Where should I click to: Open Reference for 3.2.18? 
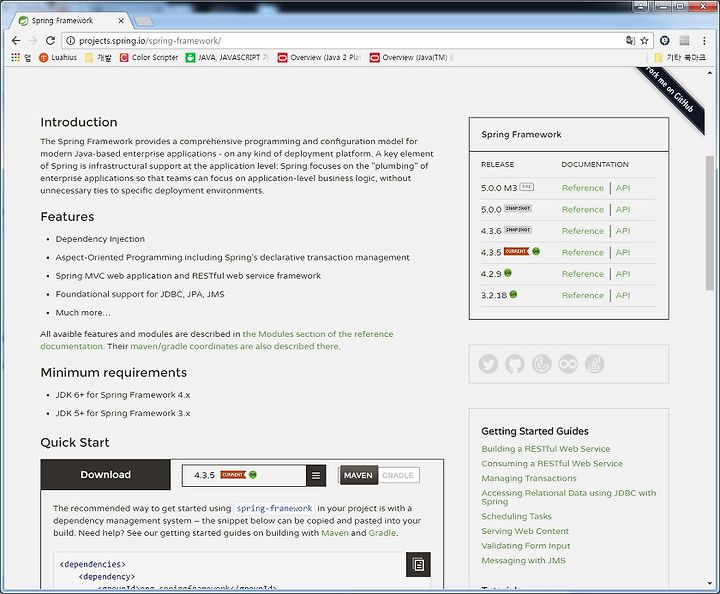(583, 295)
